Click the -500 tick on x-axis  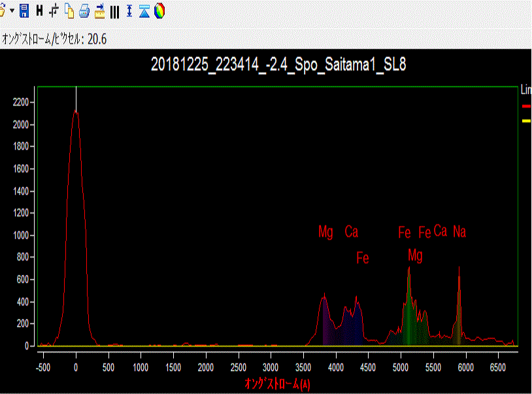tap(42, 368)
